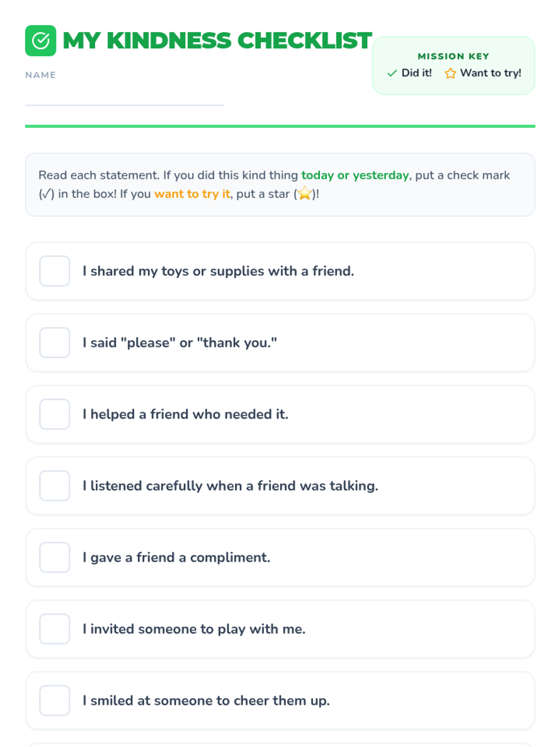Screen dimensions: 560x747
Task: Click the orange 'want to try it' text
Action: pos(192,194)
